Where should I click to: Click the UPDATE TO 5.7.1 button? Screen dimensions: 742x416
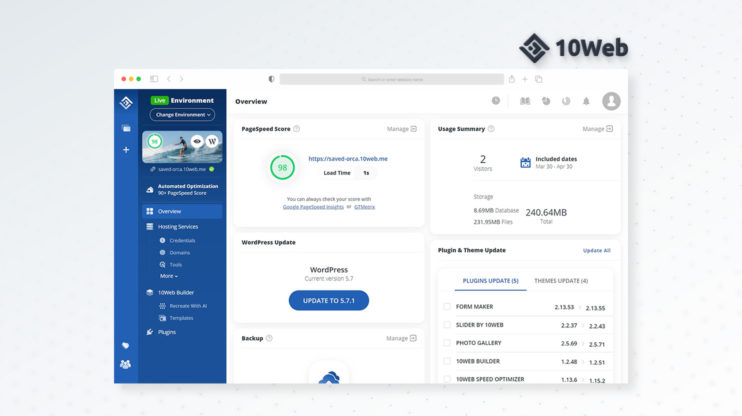tap(328, 301)
